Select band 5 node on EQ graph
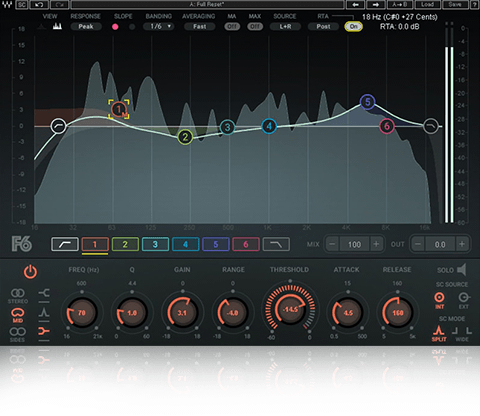Image resolution: width=480 pixels, height=416 pixels. (368, 102)
